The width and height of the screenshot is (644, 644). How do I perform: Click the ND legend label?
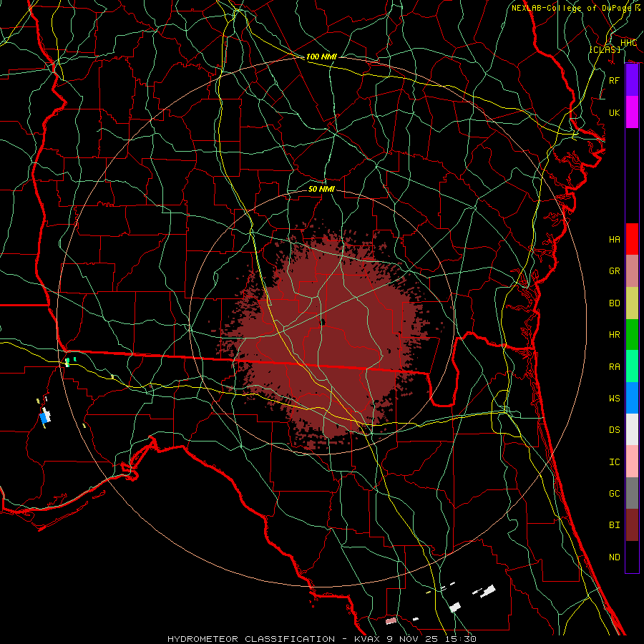point(614,557)
